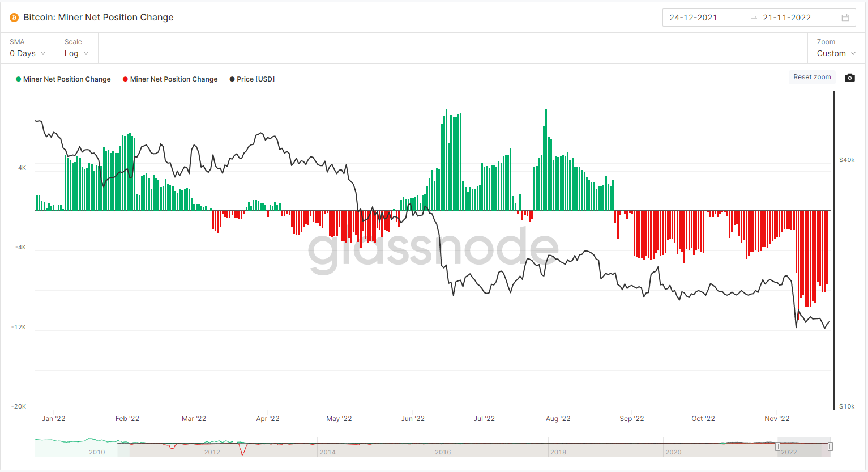The image size is (868, 472).
Task: Open the calendar icon in date range
Action: (845, 18)
